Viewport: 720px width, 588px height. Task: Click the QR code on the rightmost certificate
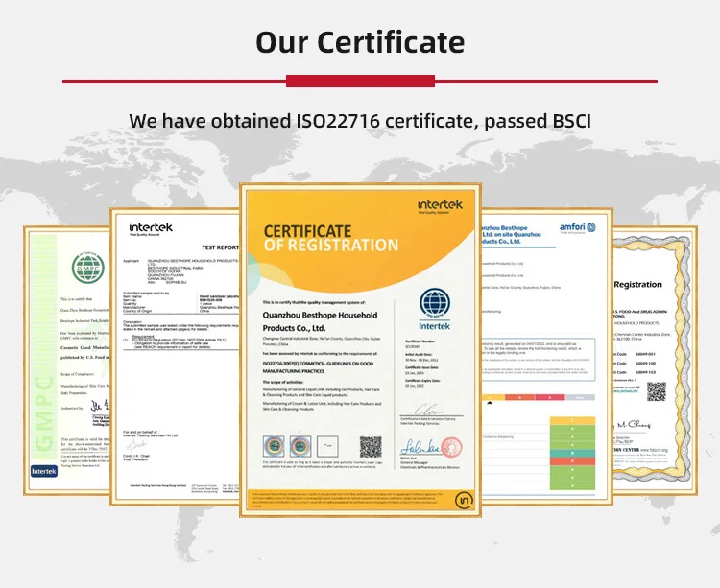[656, 391]
